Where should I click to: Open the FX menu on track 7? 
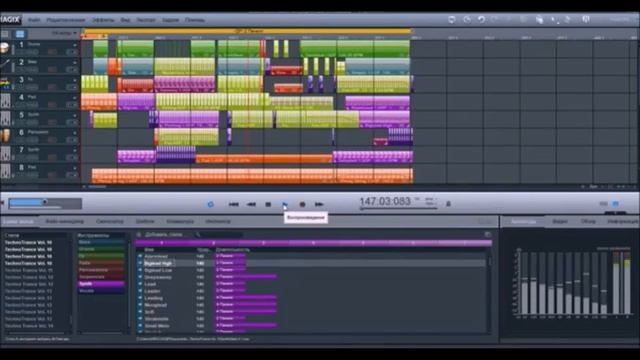[x=72, y=157]
